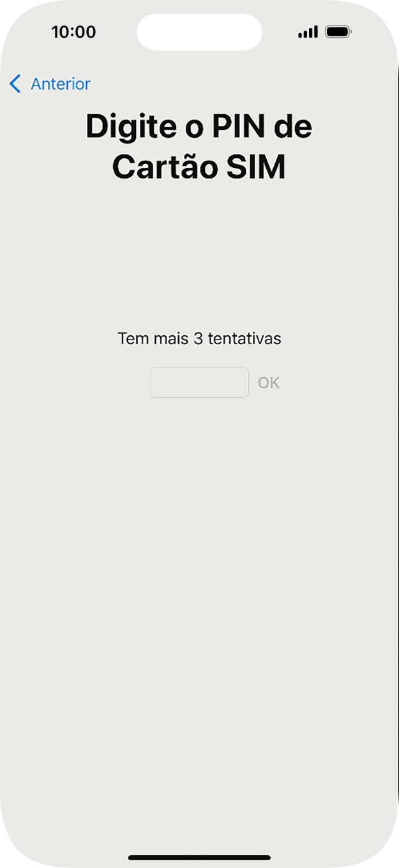Tap the Digite o PIN title
399x868 pixels.
[x=199, y=126]
